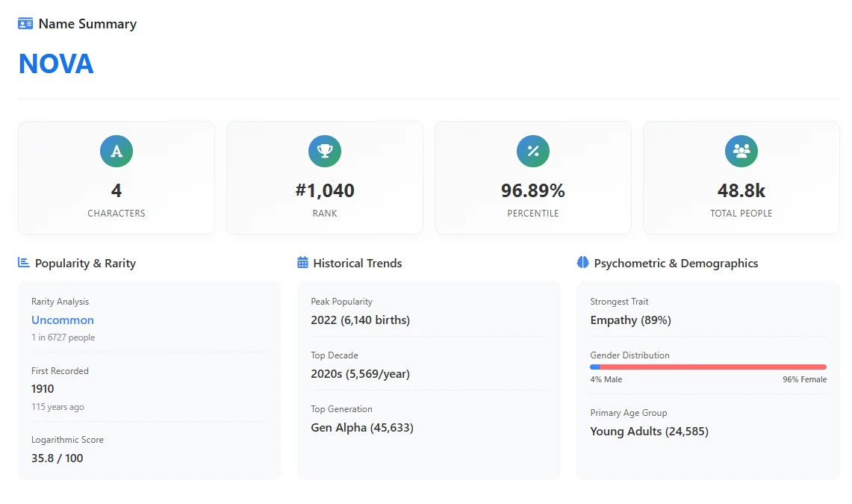852x504 pixels.
Task: Click the bar chart Popularity & Rarity icon
Action: click(24, 263)
